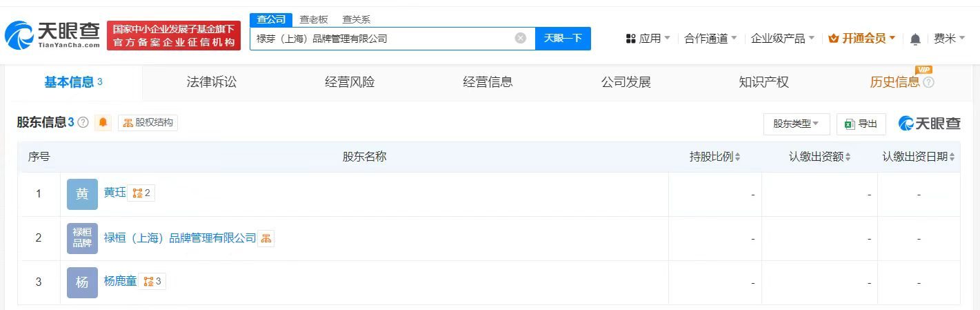
Task: Click the Tianyancha logo in header
Action: click(x=52, y=35)
